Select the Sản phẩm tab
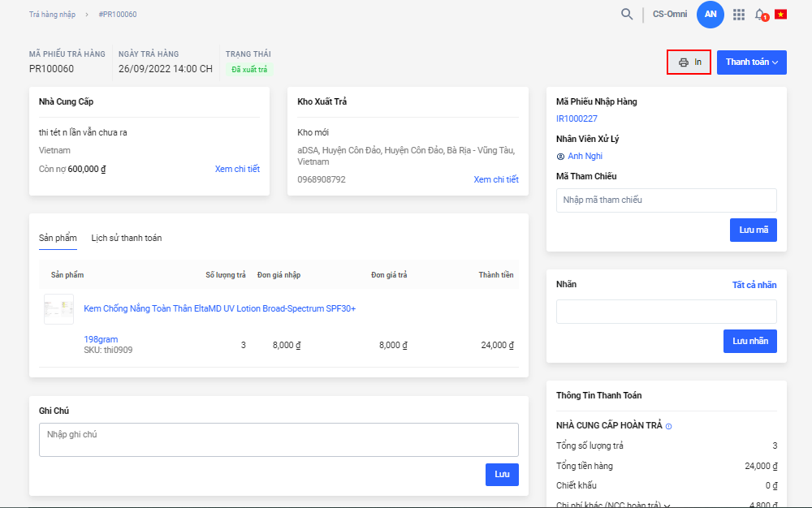Screen dimensions: 812x508 pyautogui.click(x=58, y=238)
